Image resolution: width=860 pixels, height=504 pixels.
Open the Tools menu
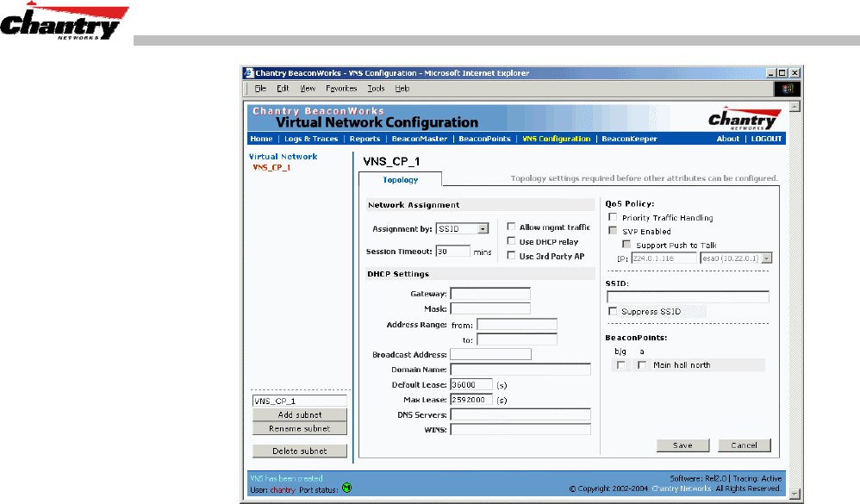pos(376,88)
